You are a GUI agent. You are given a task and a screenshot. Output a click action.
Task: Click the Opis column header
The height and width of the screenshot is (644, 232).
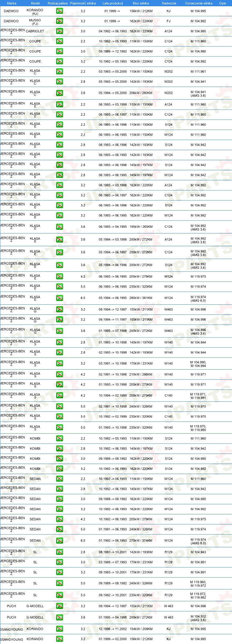[x=223, y=3]
